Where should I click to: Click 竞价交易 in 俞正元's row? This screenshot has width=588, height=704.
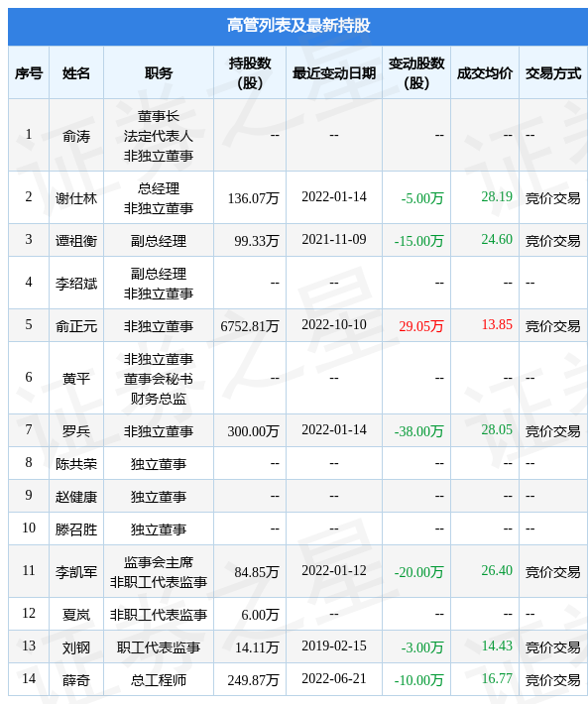coord(553,326)
